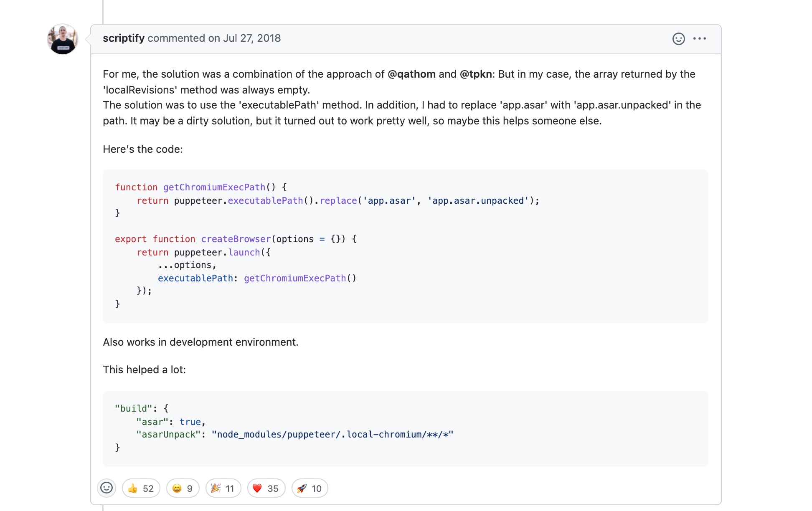Click the getChromiumExecPath function declaration in code

click(x=214, y=187)
